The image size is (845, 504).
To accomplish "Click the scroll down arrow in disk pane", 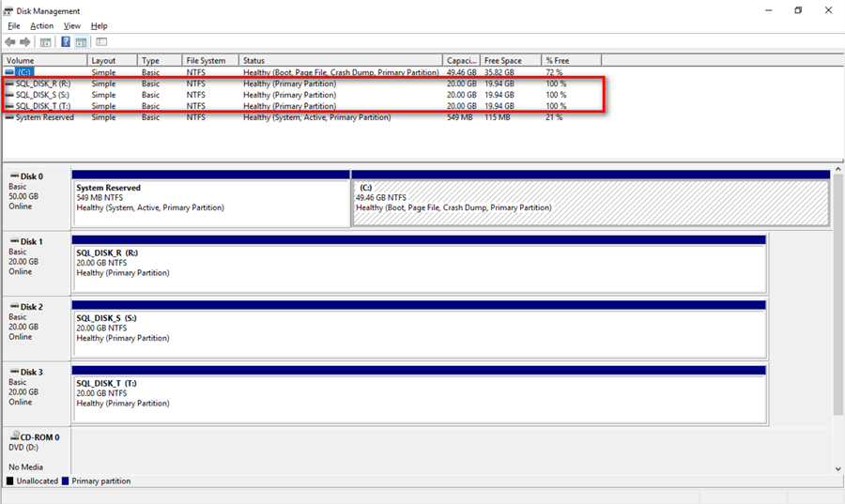I will click(x=837, y=468).
